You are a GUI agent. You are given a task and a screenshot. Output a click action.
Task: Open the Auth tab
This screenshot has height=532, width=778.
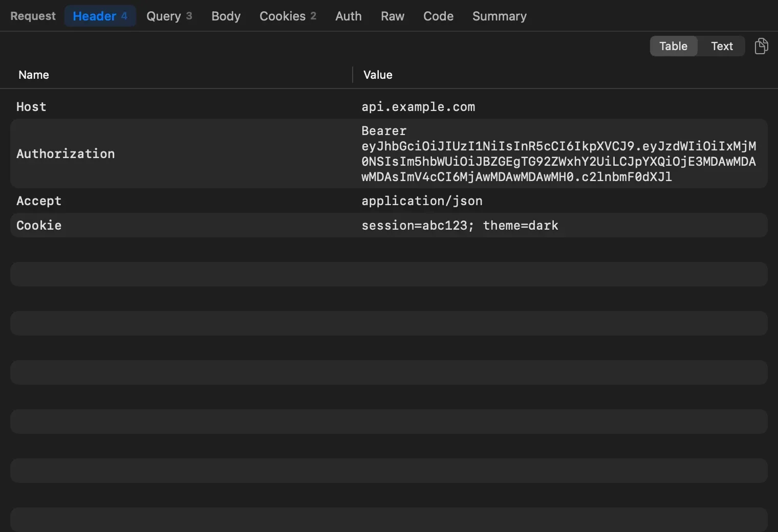[x=349, y=16]
